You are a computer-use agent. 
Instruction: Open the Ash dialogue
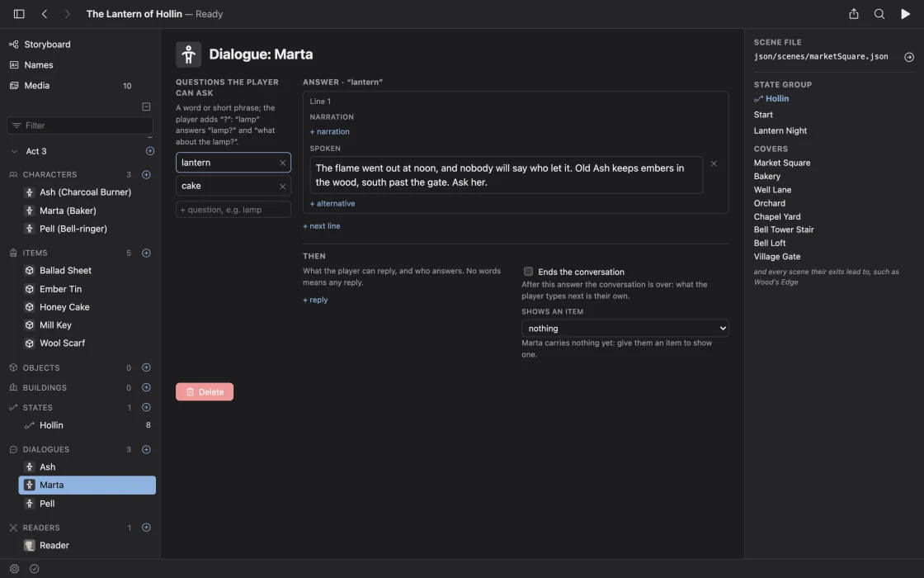coord(47,467)
